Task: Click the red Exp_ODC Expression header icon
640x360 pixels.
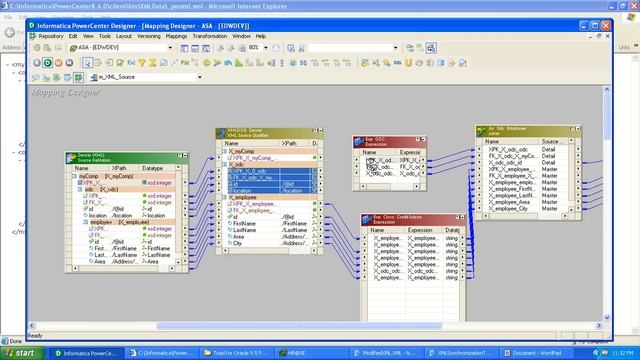Action: pyautogui.click(x=358, y=142)
